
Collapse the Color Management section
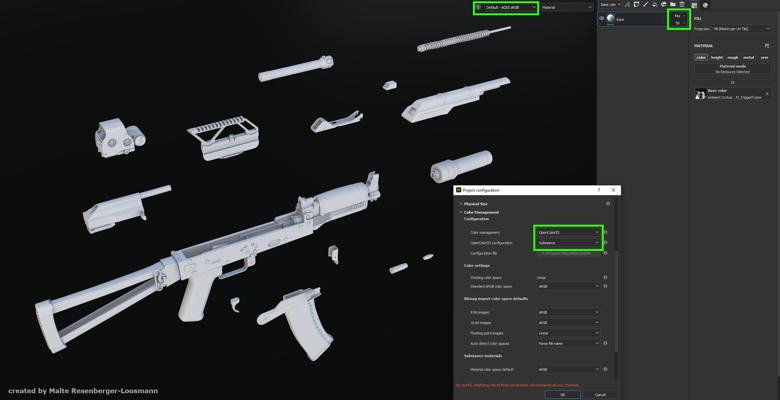click(x=461, y=212)
